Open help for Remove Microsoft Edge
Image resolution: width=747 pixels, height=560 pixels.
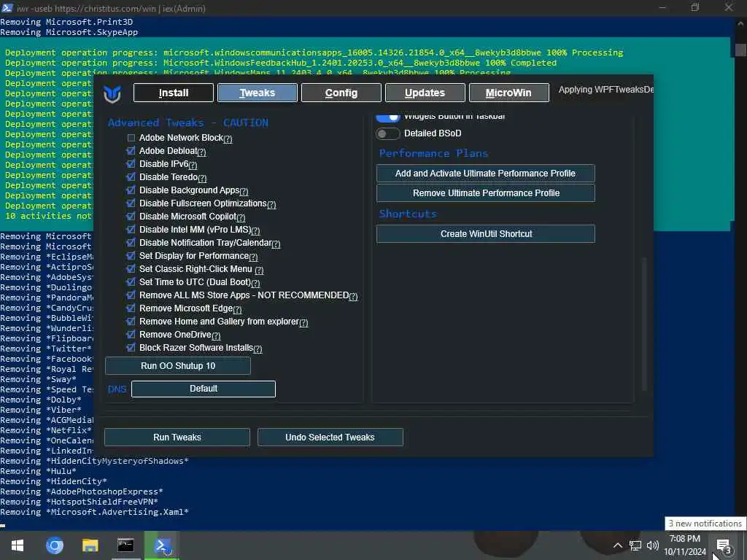237,309
